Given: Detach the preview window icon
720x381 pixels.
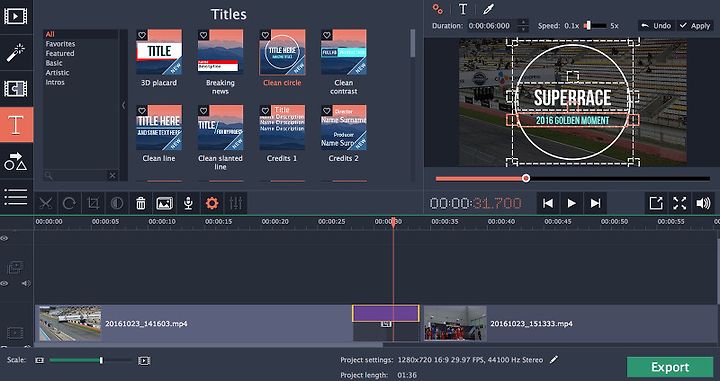Looking at the screenshot, I should point(656,203).
